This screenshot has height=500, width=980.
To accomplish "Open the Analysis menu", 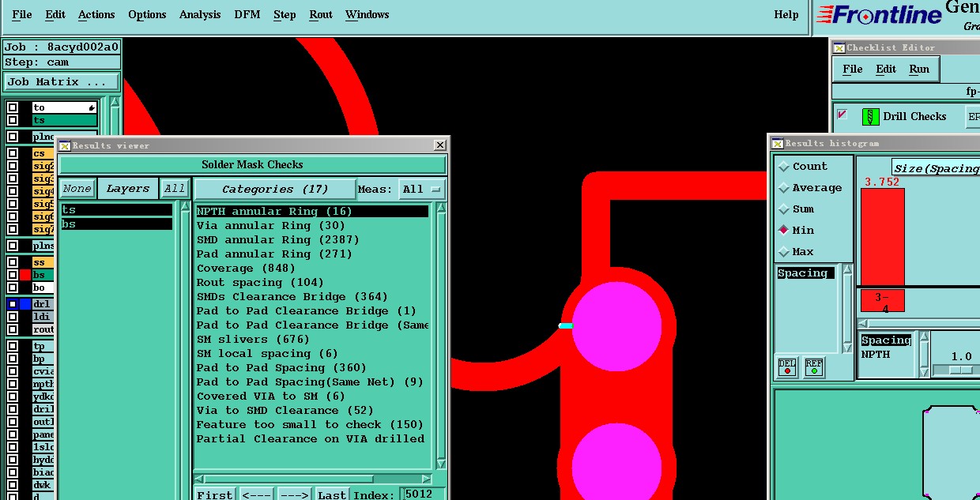I will pos(200,15).
